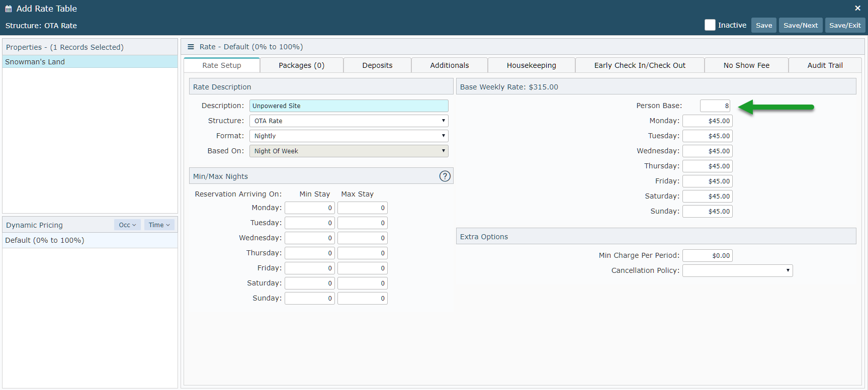Open the Time dropdown in Dynamic Pricing
868x390 pixels.
[159, 225]
